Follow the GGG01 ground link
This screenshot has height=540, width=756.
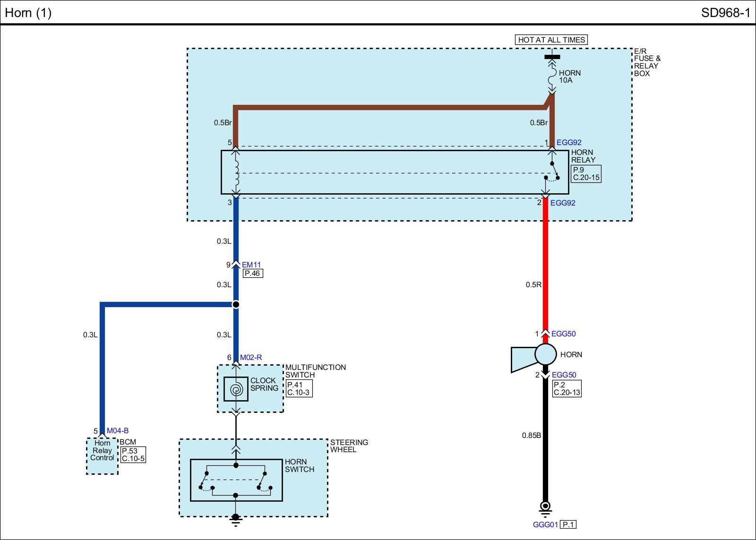pos(546,524)
